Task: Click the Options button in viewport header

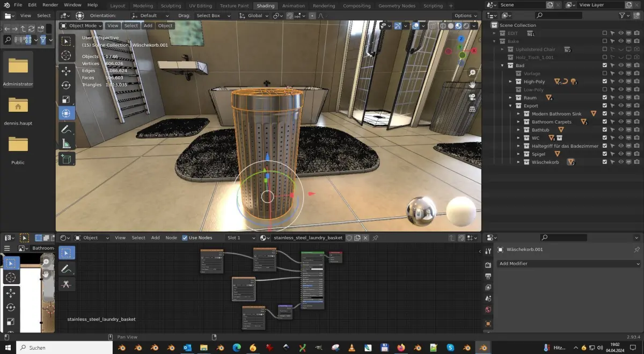Action: pos(465,16)
